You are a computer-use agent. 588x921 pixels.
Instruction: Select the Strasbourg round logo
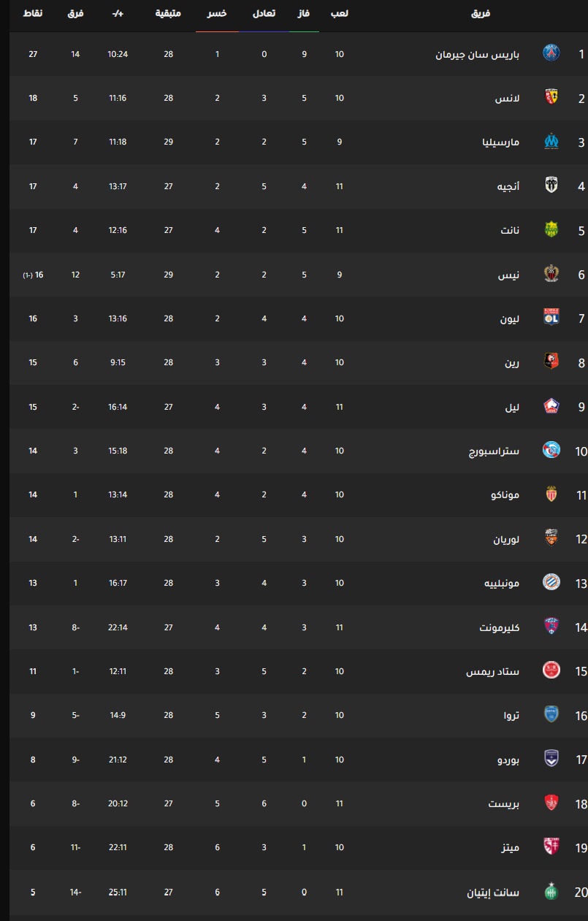551,451
